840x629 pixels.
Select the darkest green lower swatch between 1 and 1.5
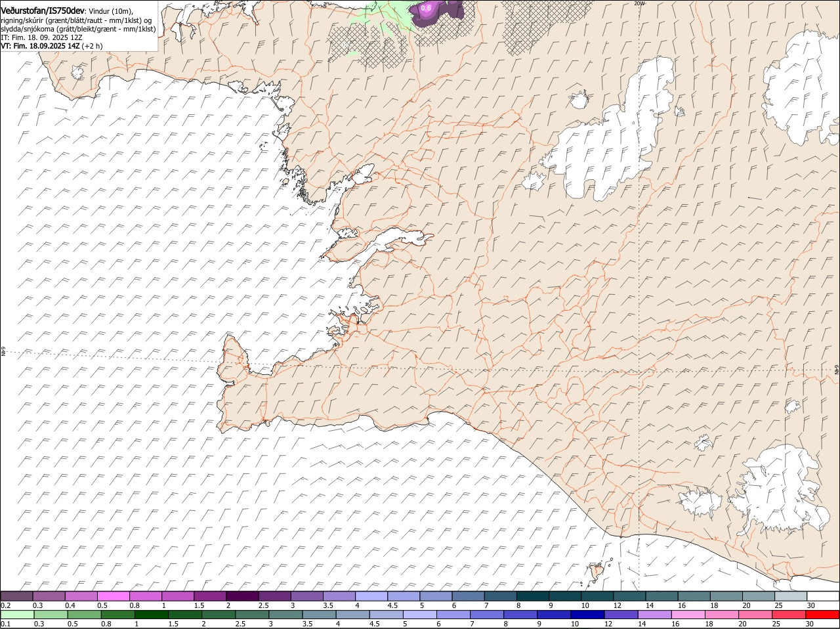click(153, 615)
